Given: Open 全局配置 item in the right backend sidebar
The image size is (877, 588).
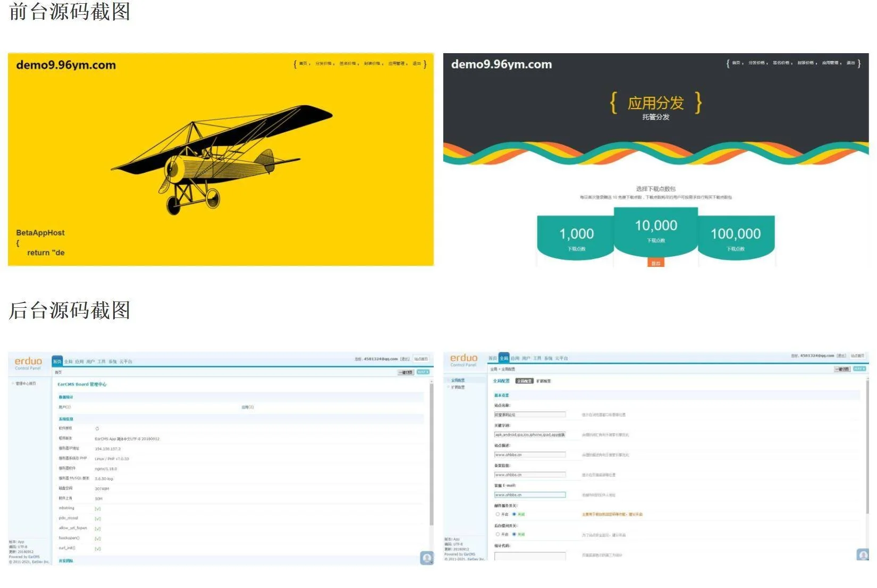Looking at the screenshot, I should [458, 380].
